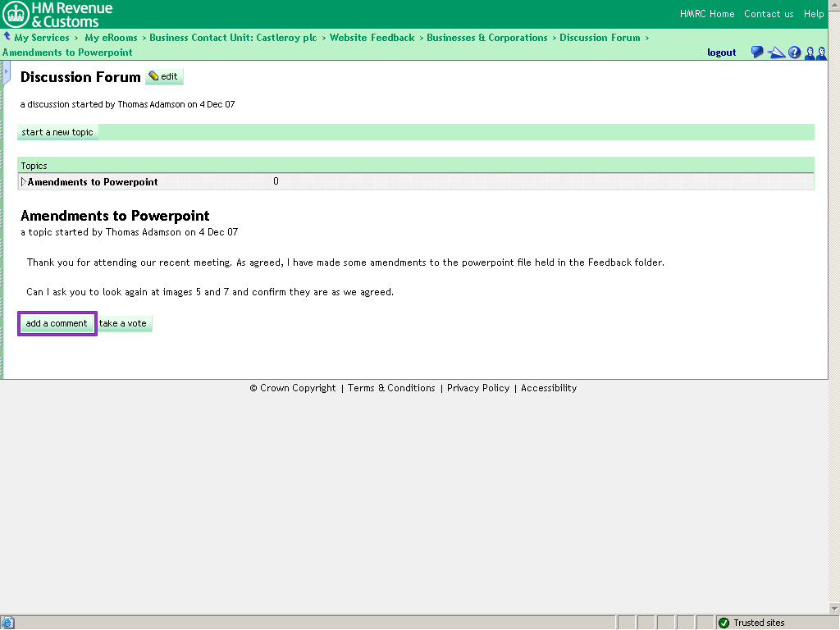Click the logout link
The image size is (840, 630).
(722, 52)
